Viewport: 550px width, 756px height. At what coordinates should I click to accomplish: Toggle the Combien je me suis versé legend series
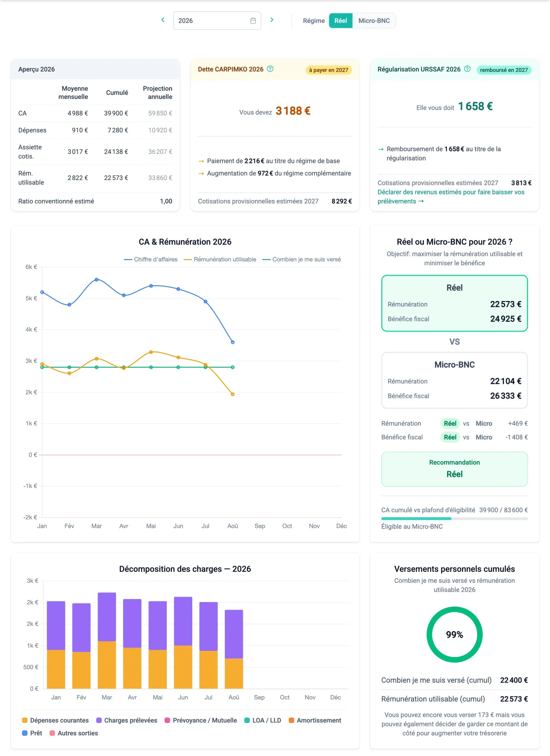[x=301, y=259]
